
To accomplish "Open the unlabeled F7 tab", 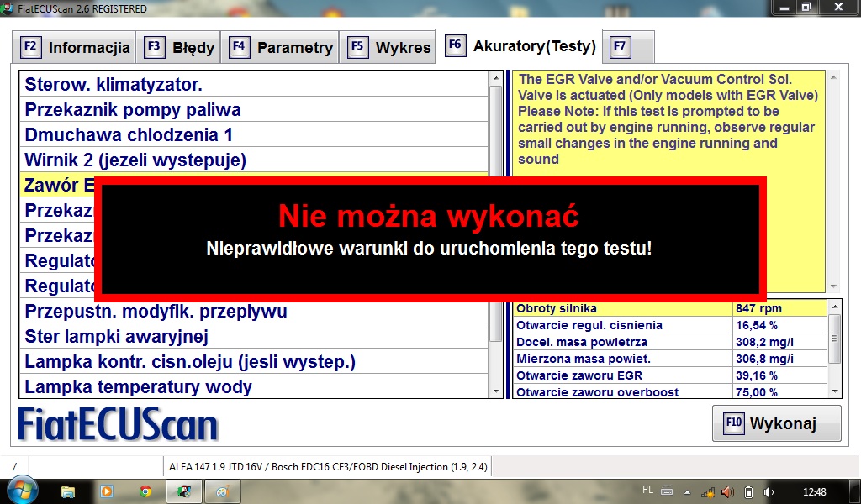I will [628, 48].
